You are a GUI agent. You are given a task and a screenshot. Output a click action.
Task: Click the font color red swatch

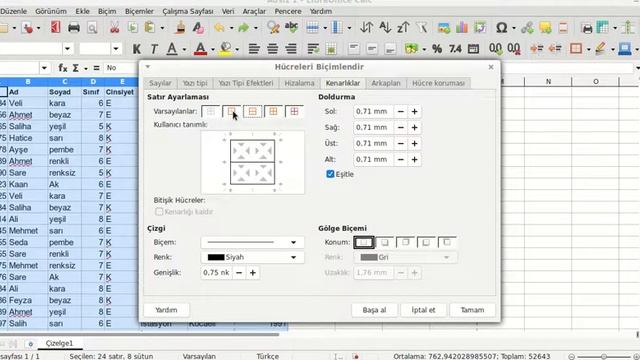[200, 49]
